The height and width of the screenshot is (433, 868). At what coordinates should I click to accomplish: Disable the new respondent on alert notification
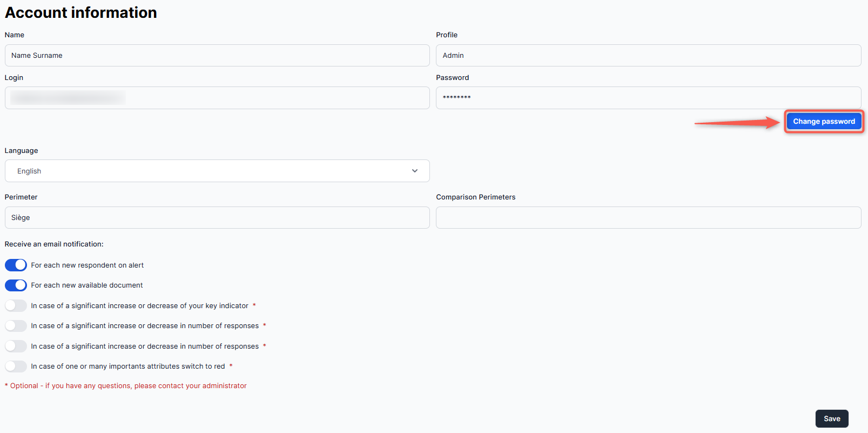(16, 265)
